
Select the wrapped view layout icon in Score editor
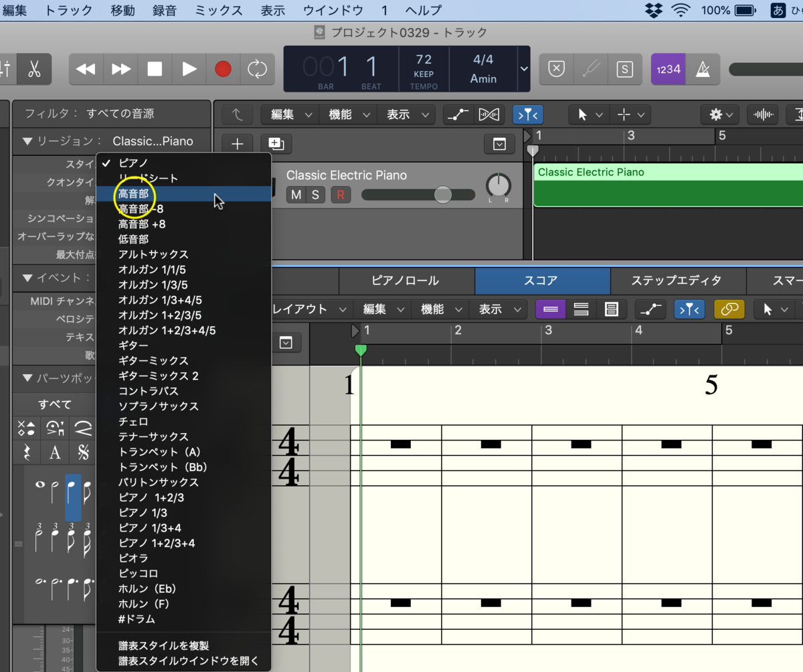coord(581,309)
